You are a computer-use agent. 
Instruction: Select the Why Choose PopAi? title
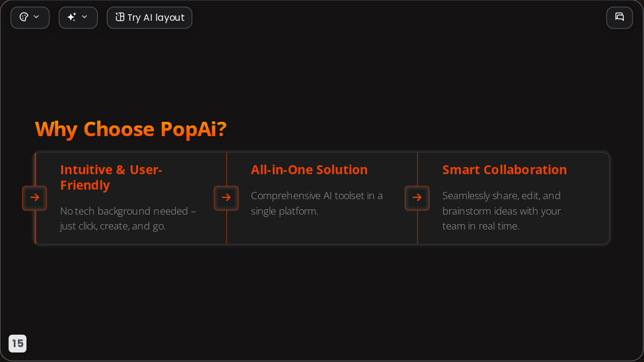click(x=131, y=130)
